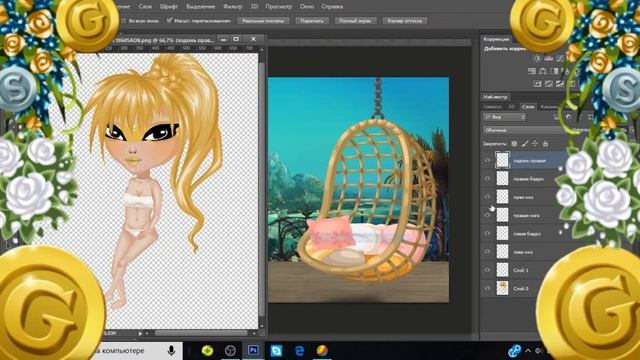Image resolution: width=640 pixels, height=360 pixels.
Task: Open the Справка menu
Action: coord(332,7)
